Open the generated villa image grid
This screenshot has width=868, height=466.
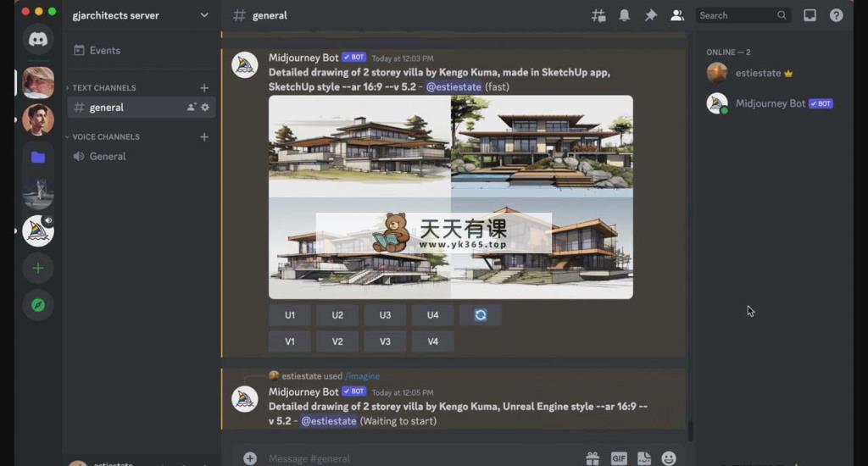tap(451, 197)
